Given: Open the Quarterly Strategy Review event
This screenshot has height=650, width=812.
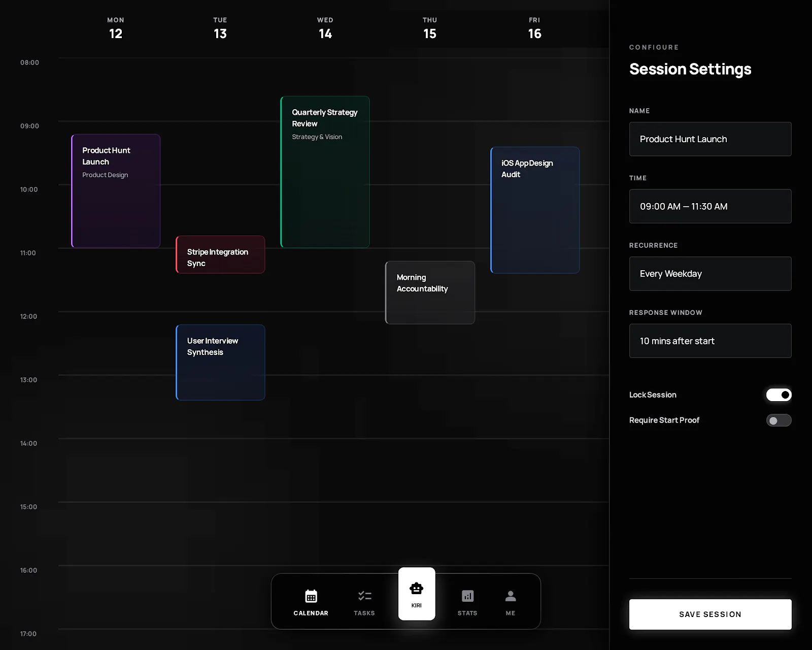Looking at the screenshot, I should coord(325,172).
